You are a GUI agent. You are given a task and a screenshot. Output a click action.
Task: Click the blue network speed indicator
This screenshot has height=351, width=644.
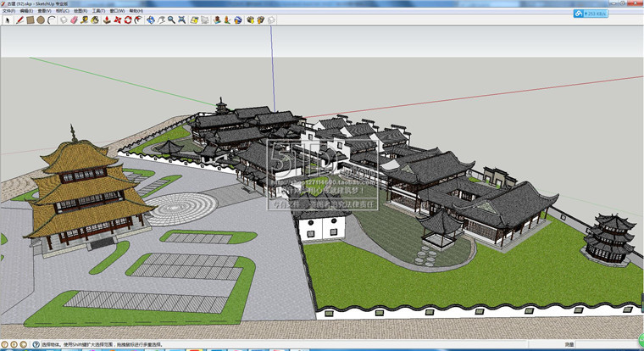click(x=591, y=14)
